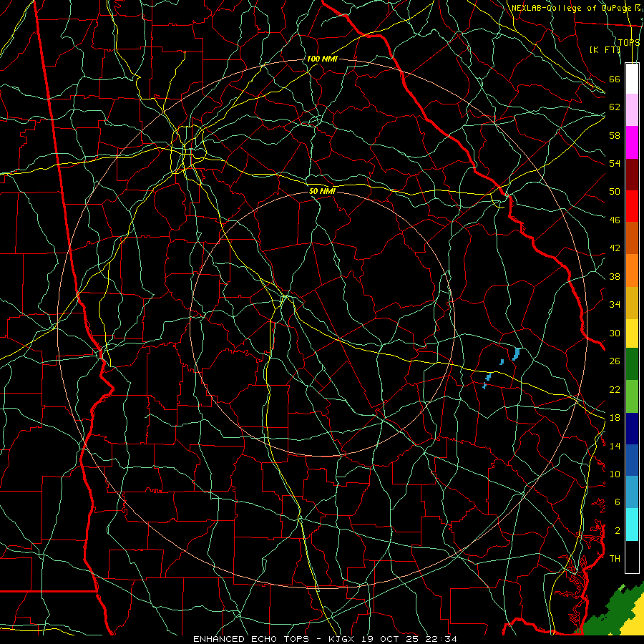Click the KJGX radar station identifier

(341, 639)
